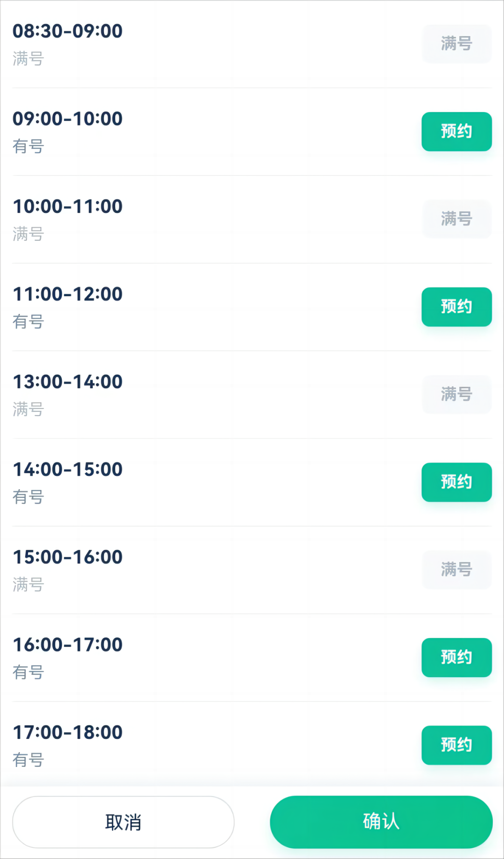
Task: Click the 15:00-16:00 time label
Action: click(68, 557)
